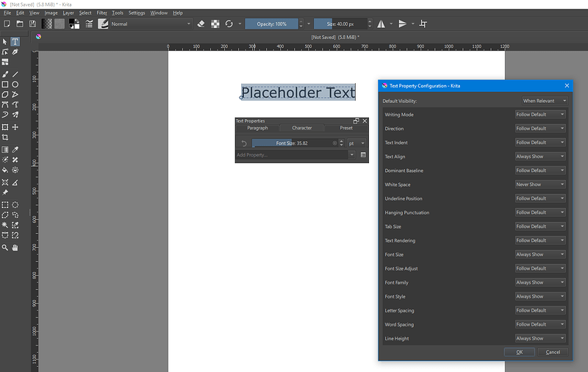Select the Measure tool
The image size is (588, 372).
15,182
